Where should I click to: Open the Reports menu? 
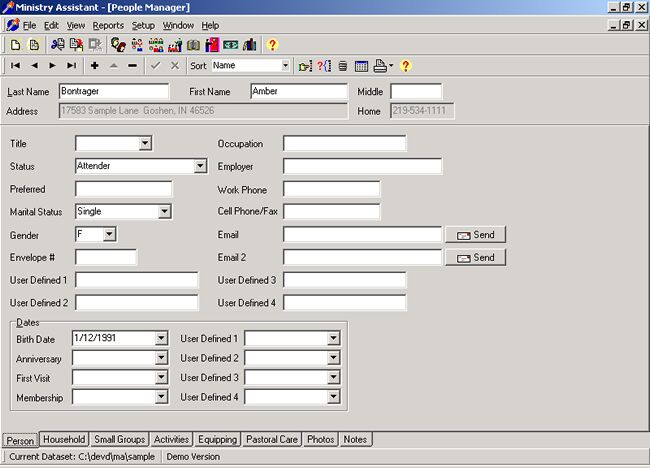click(x=108, y=24)
